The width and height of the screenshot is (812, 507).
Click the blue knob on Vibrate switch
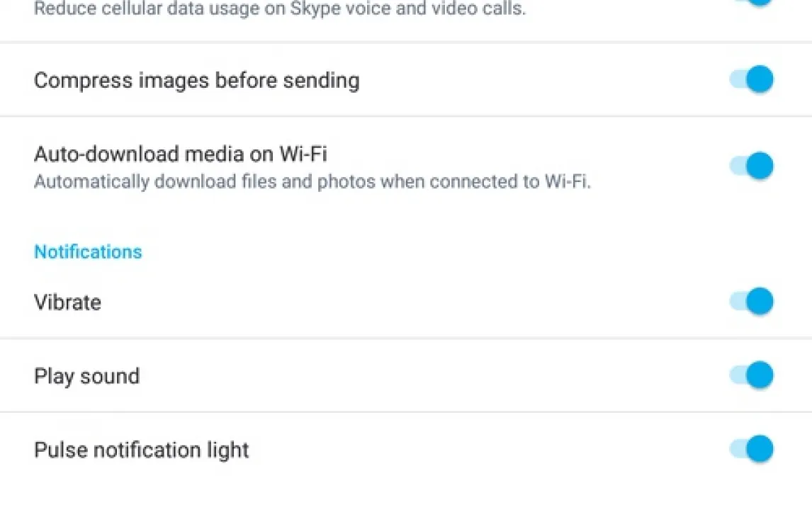760,302
